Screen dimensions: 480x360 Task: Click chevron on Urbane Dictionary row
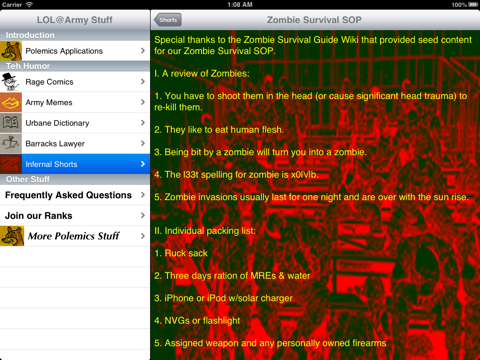pos(143,123)
